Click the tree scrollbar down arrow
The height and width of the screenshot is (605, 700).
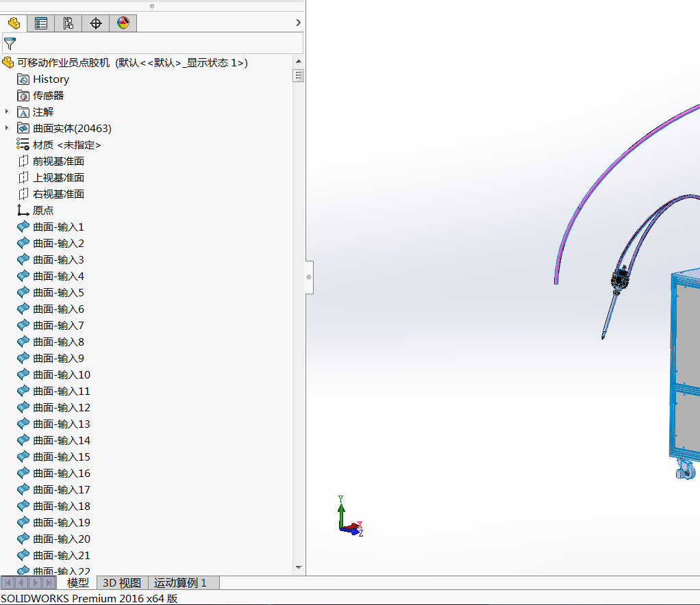click(x=299, y=567)
